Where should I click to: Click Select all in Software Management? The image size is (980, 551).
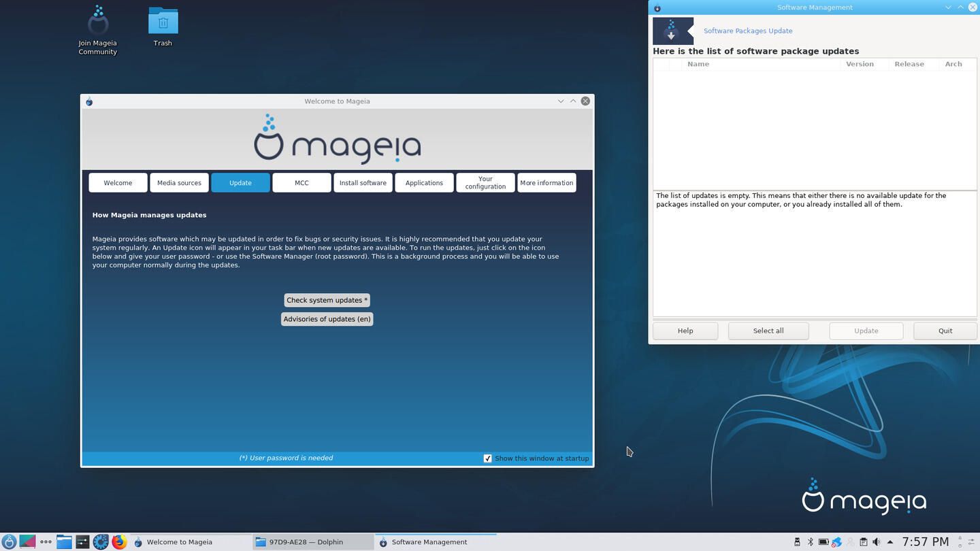(x=768, y=331)
